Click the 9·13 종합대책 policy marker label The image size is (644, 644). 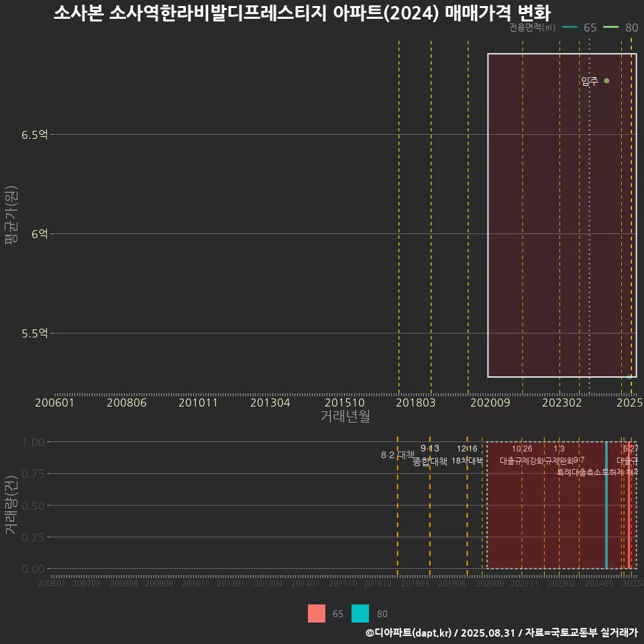click(x=429, y=455)
